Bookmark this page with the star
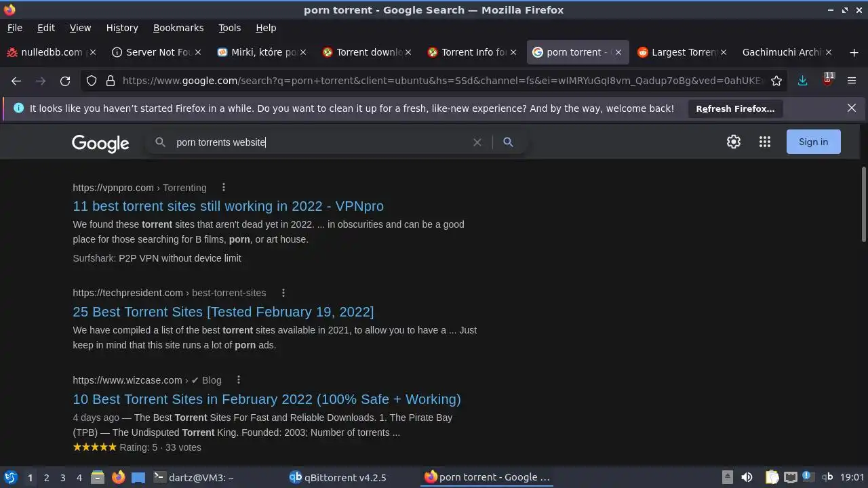 click(776, 81)
